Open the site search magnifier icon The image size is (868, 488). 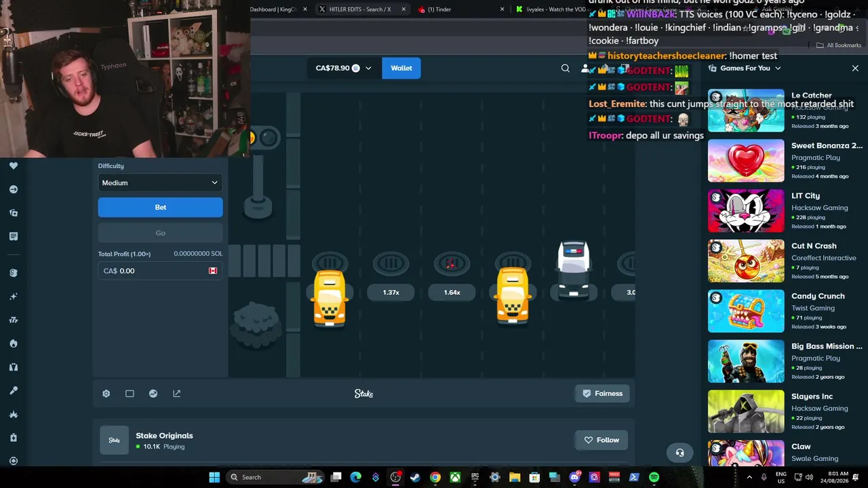coord(566,68)
